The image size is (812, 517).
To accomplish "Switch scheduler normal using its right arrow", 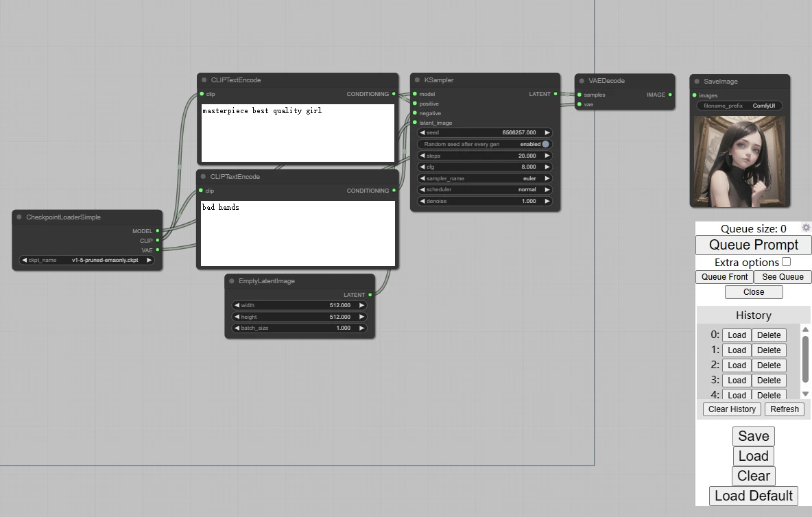I will tap(547, 190).
